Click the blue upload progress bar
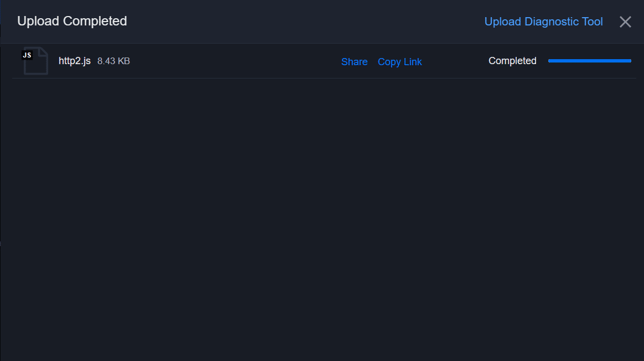Viewport: 644px width, 361px height. 589,61
